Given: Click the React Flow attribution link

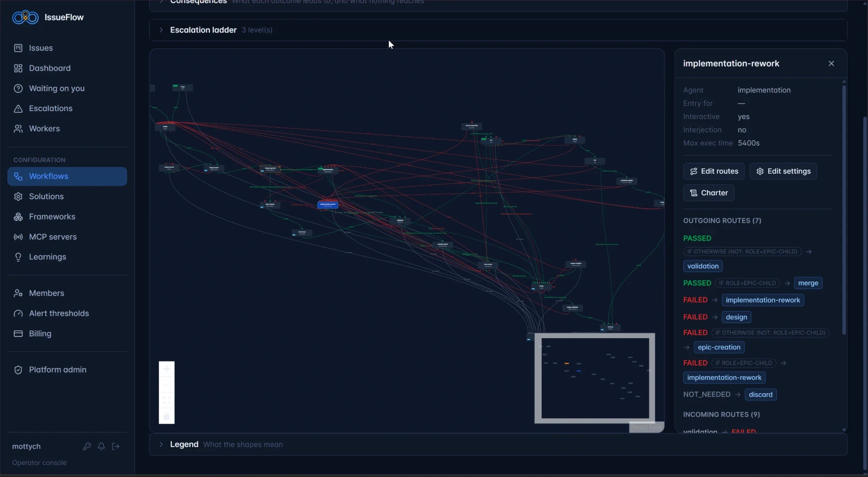Looking at the screenshot, I should (646, 428).
